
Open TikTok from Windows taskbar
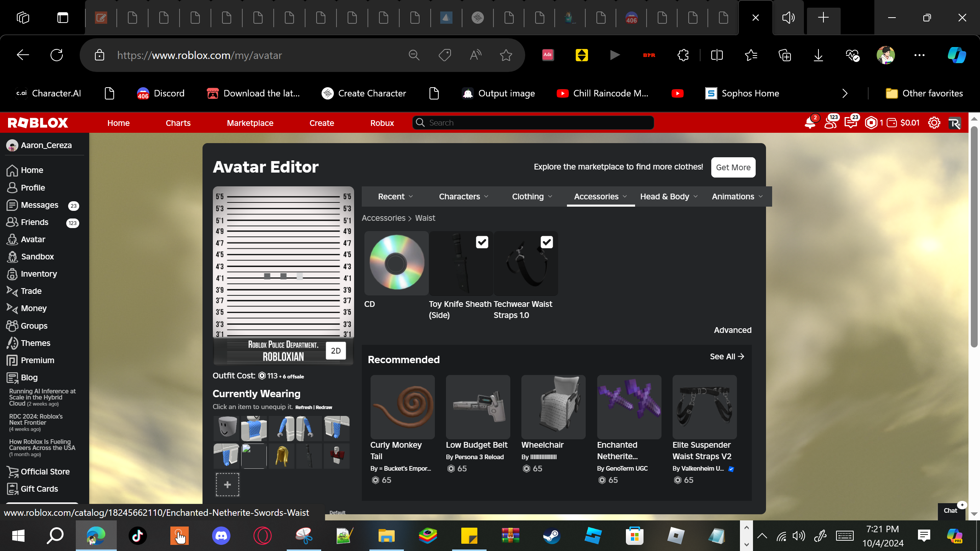tap(138, 535)
